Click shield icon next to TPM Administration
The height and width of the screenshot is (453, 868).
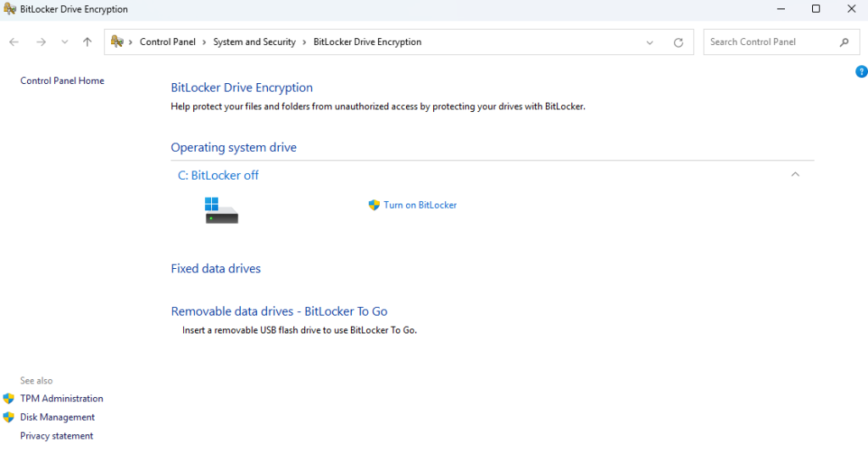pyautogui.click(x=8, y=399)
